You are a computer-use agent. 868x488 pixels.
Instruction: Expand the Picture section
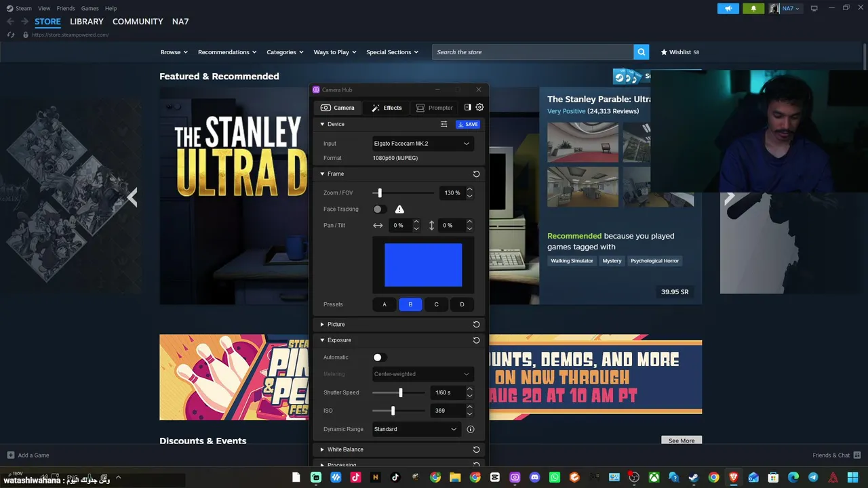[x=322, y=325]
